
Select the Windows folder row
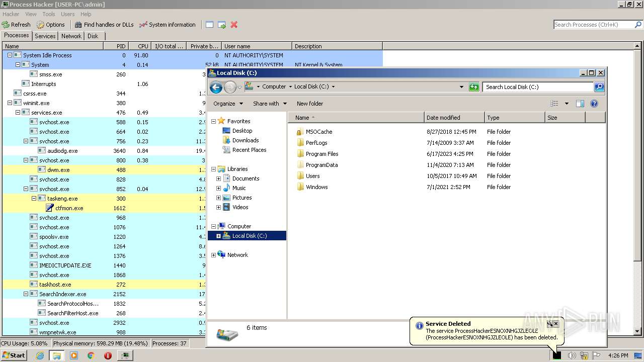[316, 187]
